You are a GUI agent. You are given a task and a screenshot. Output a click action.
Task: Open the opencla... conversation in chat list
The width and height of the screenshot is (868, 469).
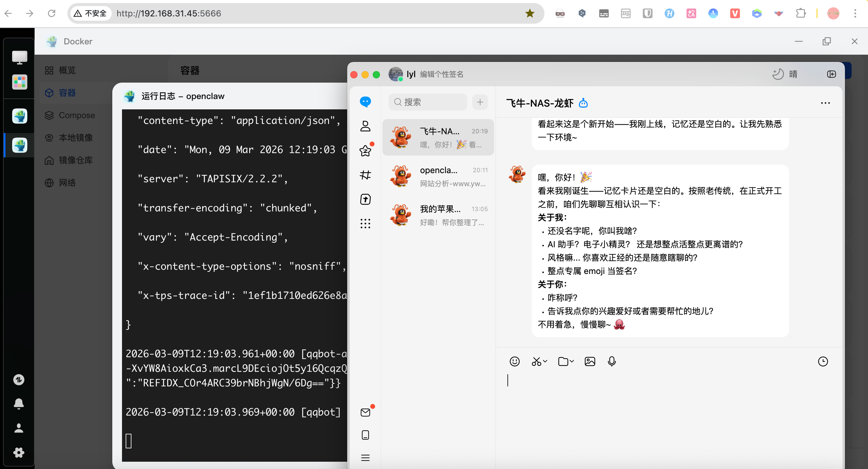[438, 176]
